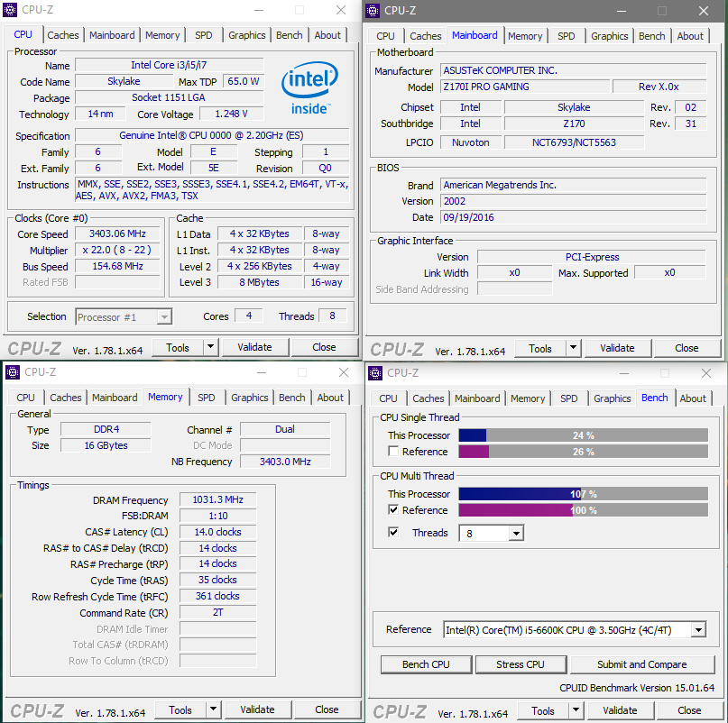This screenshot has width=728, height=723.
Task: Click Submit and Compare button
Action: tap(641, 664)
